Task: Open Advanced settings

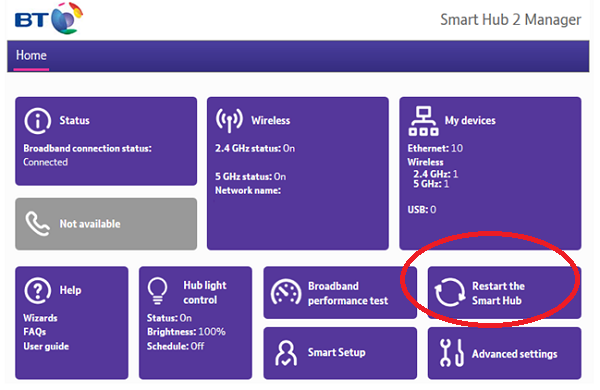Action: click(514, 354)
